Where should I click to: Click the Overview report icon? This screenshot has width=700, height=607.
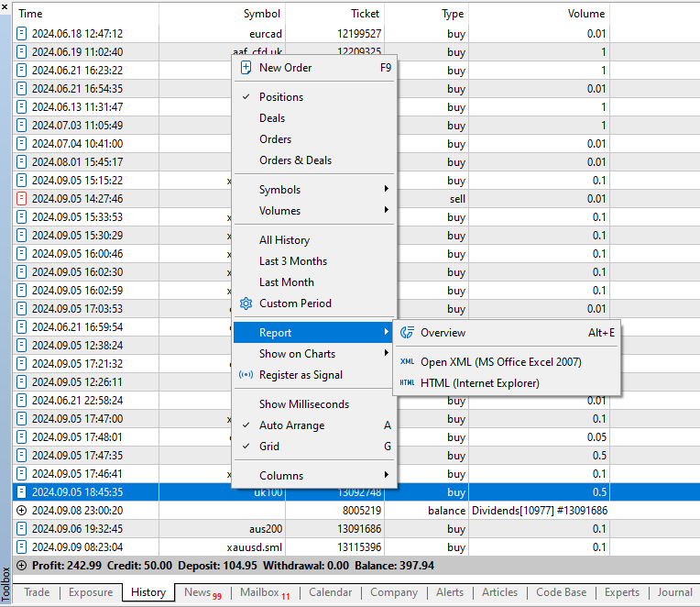click(408, 333)
